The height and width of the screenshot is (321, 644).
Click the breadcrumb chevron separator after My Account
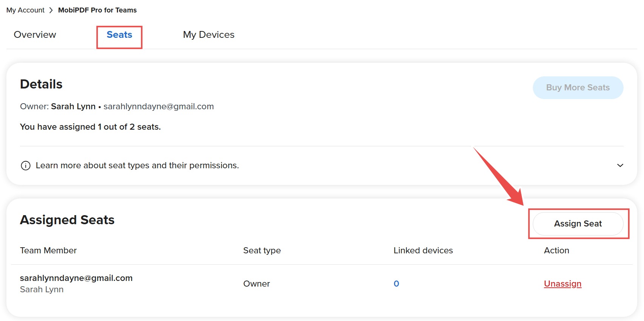click(x=51, y=10)
